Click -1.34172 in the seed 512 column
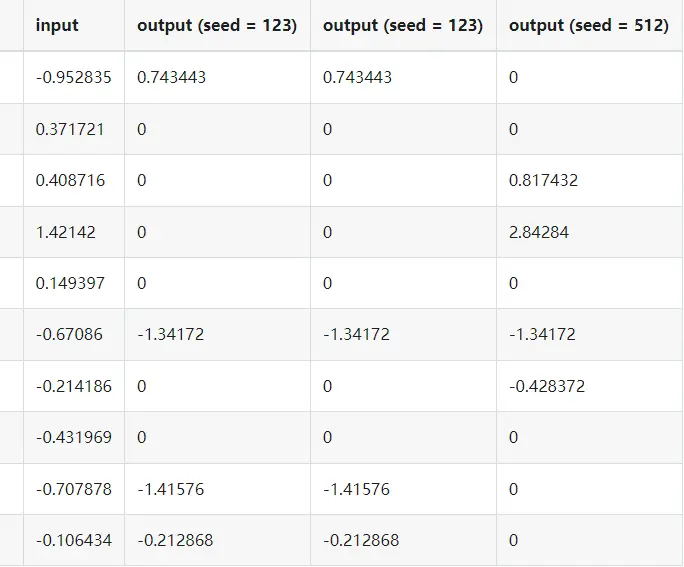 pos(542,334)
